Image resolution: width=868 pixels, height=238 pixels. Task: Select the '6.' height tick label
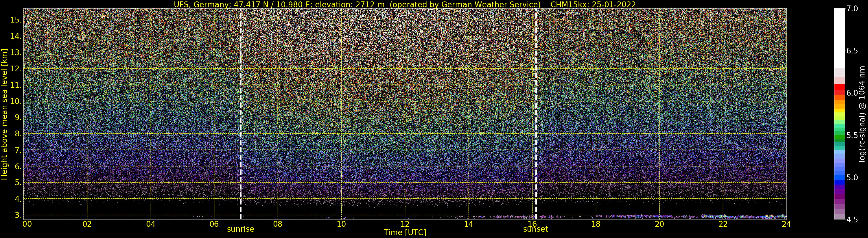point(18,166)
